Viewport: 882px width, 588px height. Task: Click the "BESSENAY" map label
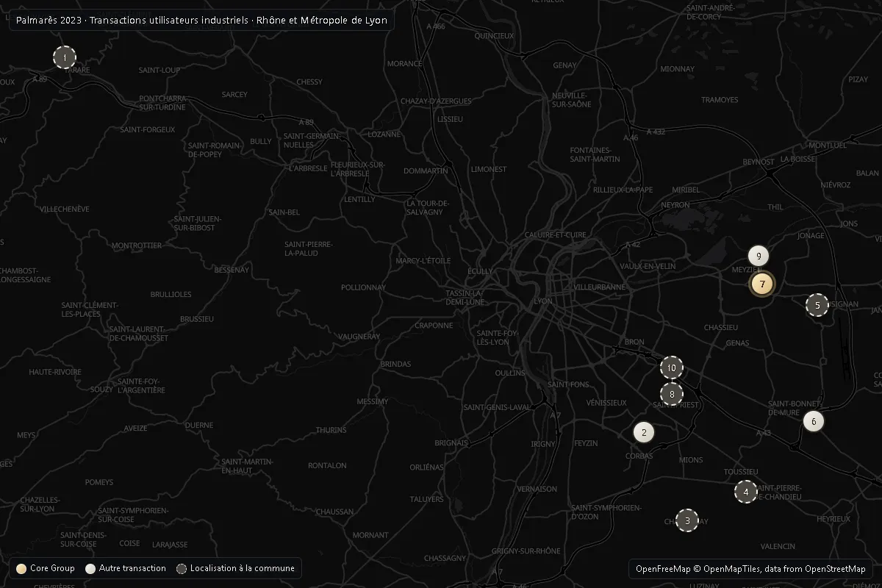[232, 270]
